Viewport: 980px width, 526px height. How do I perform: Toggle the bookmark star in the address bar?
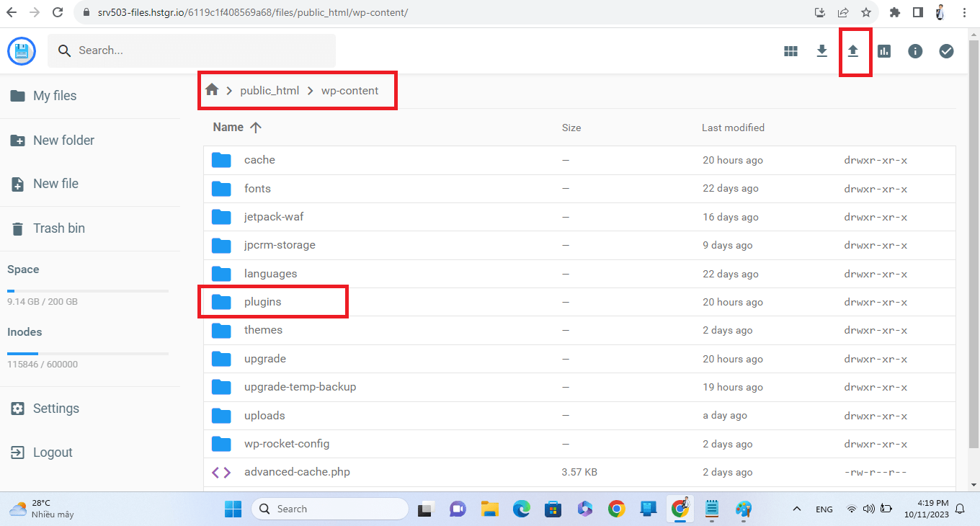(866, 12)
